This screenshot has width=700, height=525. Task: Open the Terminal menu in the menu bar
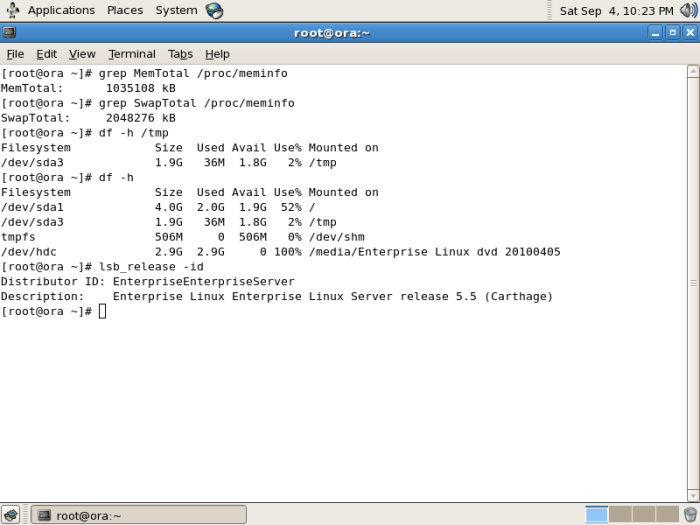click(132, 54)
